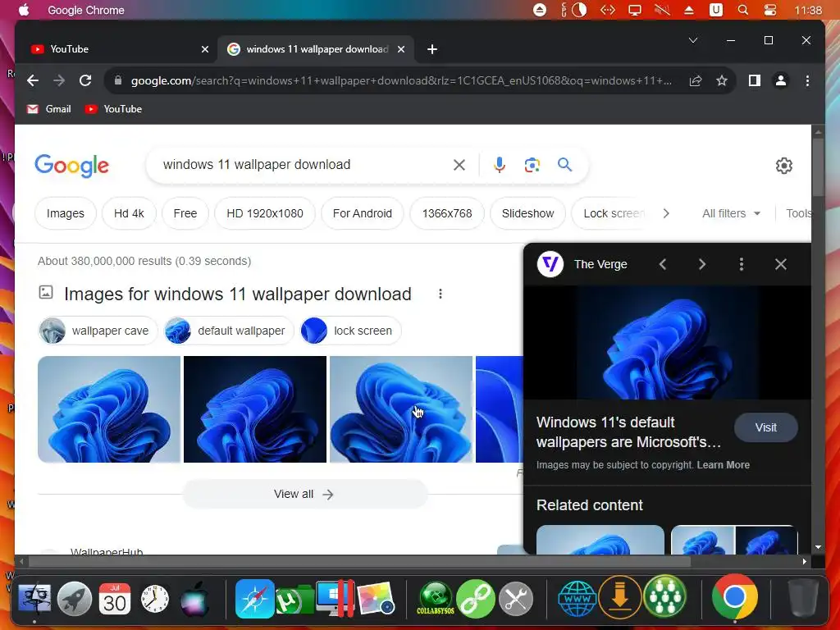Click Spotlight search in macOS menu bar

click(743, 10)
